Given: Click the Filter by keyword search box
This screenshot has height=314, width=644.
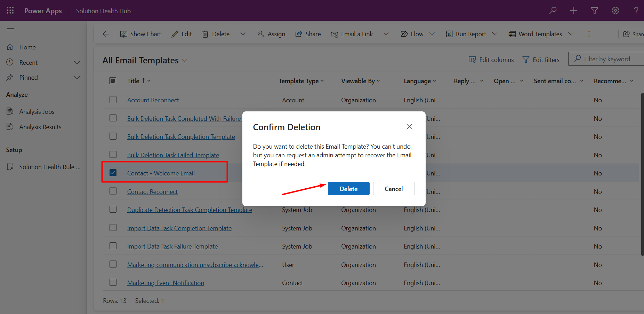Looking at the screenshot, I should 606,59.
